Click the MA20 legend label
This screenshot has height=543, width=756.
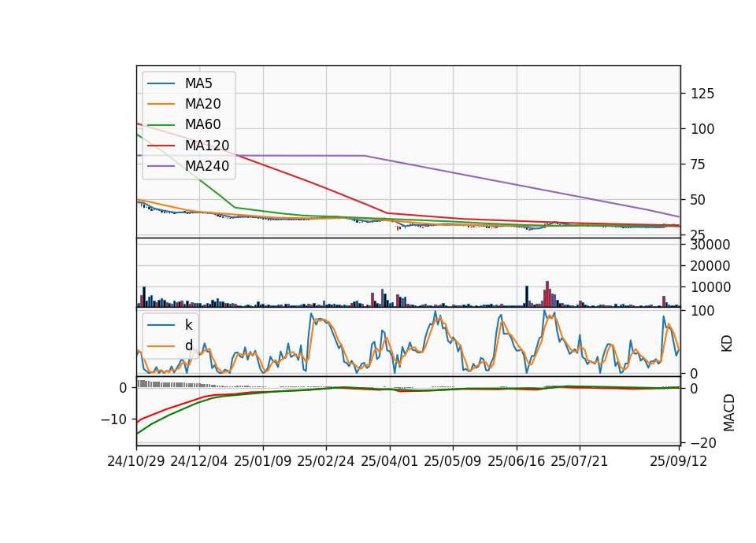click(202, 104)
